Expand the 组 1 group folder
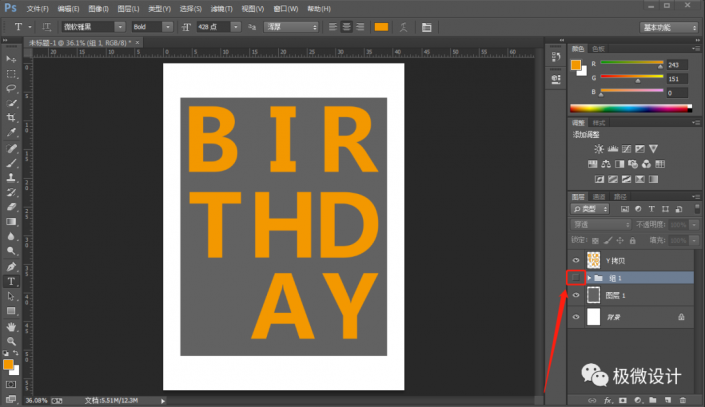This screenshot has width=705, height=407. (589, 277)
